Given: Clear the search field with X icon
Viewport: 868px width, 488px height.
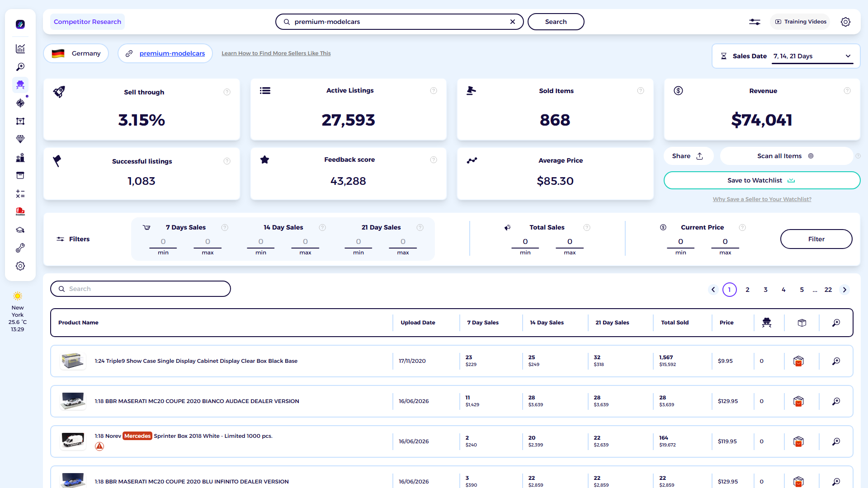Looking at the screenshot, I should 513,22.
